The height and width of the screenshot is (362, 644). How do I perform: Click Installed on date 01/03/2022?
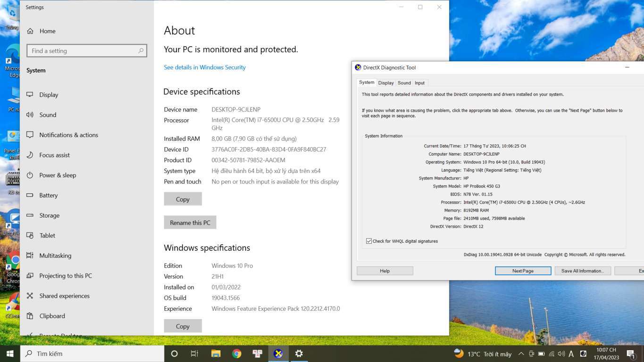tap(226, 287)
